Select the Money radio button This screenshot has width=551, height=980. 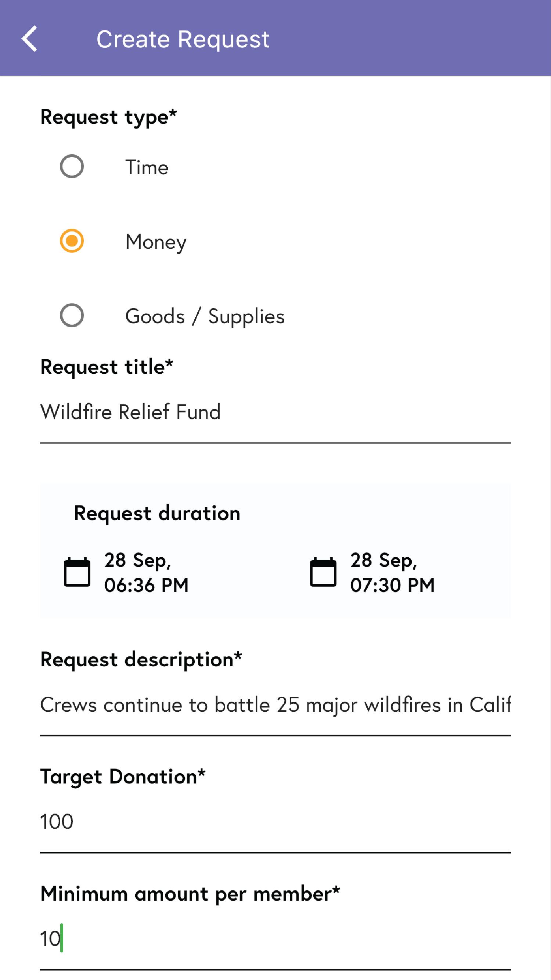(72, 241)
